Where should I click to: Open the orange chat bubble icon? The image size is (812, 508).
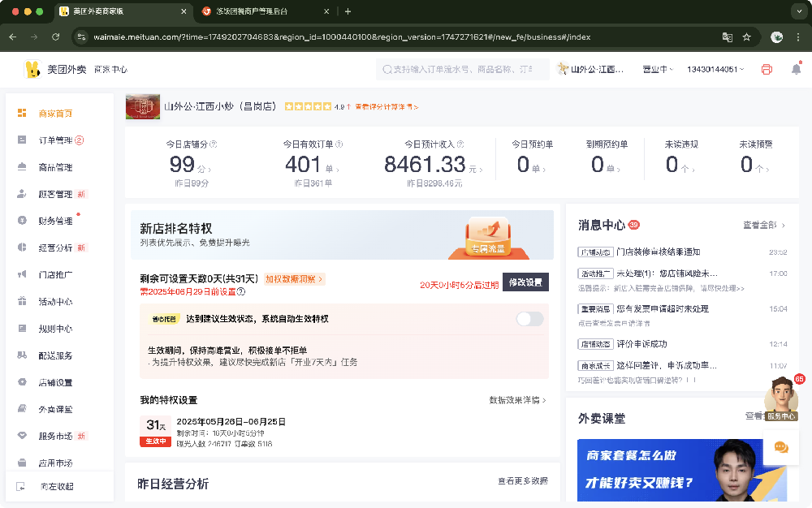point(781,447)
